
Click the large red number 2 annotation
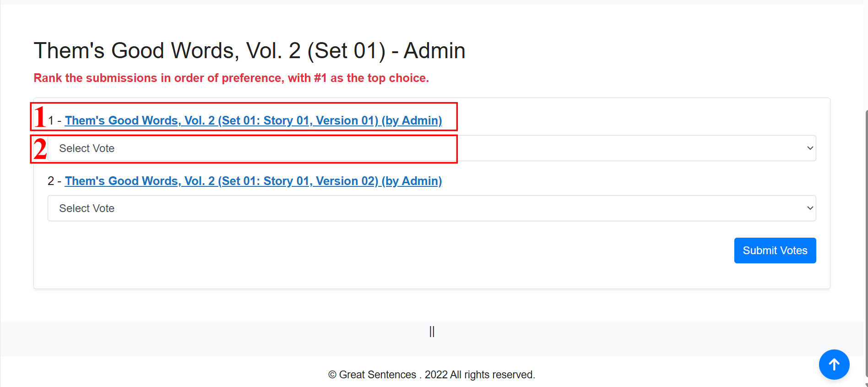(x=40, y=149)
